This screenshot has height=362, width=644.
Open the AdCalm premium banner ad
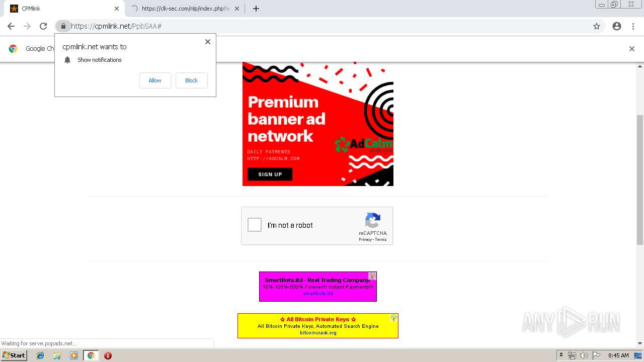coord(318,124)
